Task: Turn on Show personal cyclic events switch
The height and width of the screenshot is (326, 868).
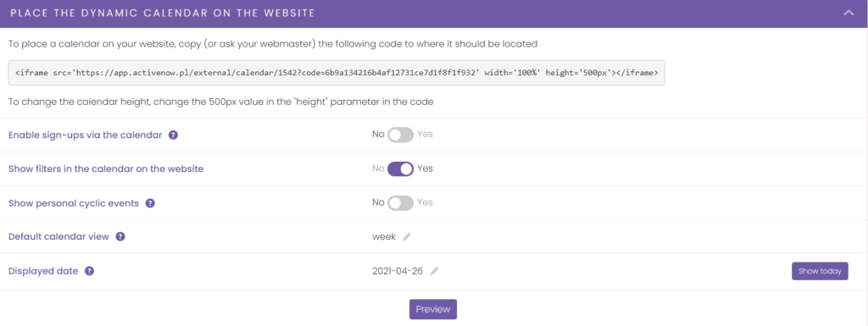Action: click(400, 203)
